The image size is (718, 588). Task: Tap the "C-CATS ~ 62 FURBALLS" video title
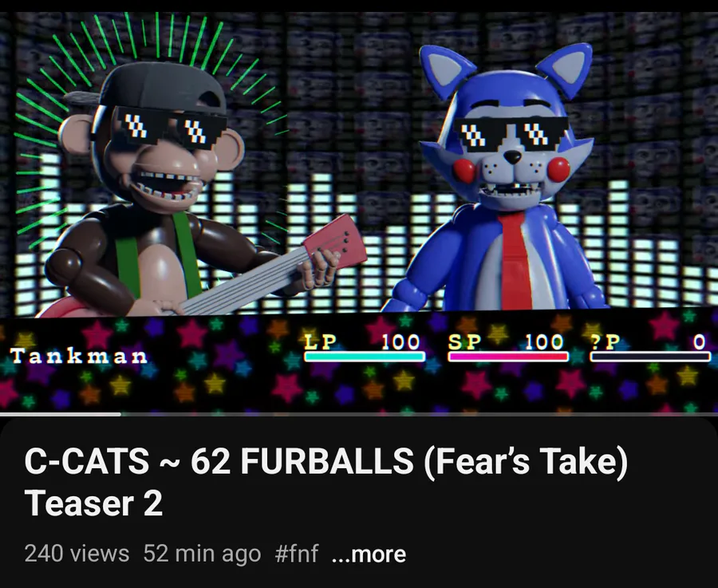[x=325, y=481]
